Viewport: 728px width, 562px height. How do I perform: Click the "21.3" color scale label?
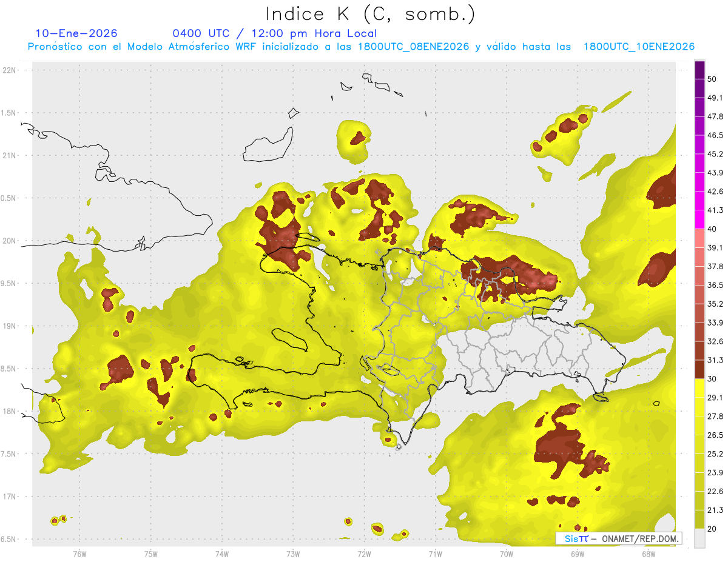[x=716, y=510]
